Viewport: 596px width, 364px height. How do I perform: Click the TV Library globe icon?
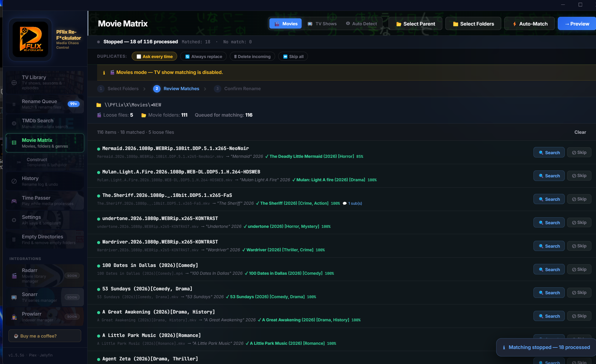click(x=14, y=83)
